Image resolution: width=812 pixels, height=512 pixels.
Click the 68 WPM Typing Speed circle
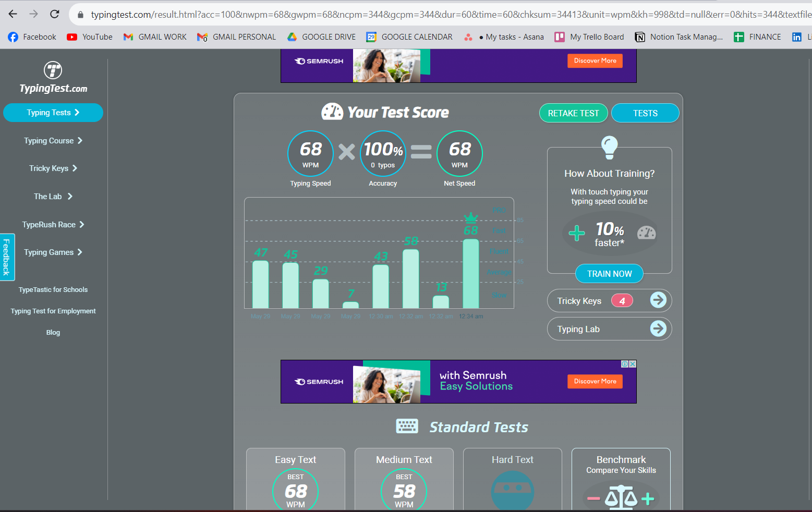pos(310,153)
